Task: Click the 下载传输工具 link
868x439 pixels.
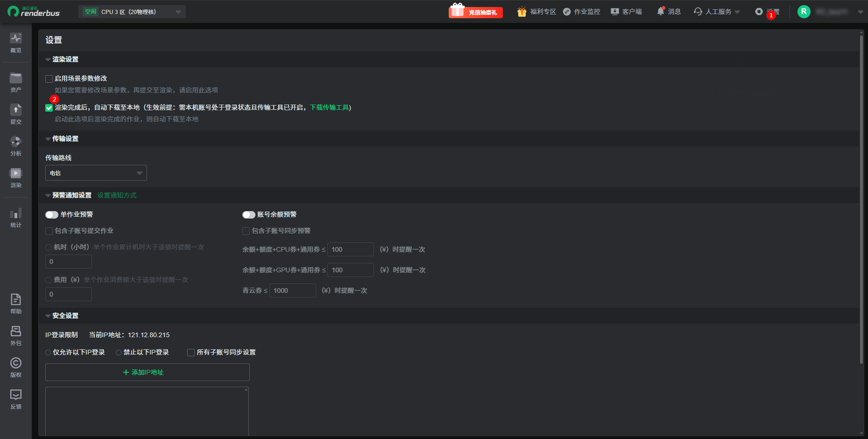Action: 329,107
